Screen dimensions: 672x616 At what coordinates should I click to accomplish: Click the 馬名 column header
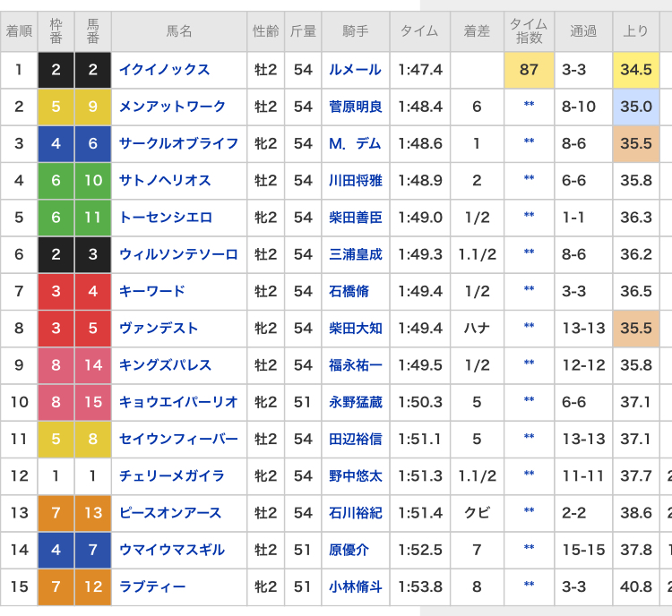tap(179, 31)
